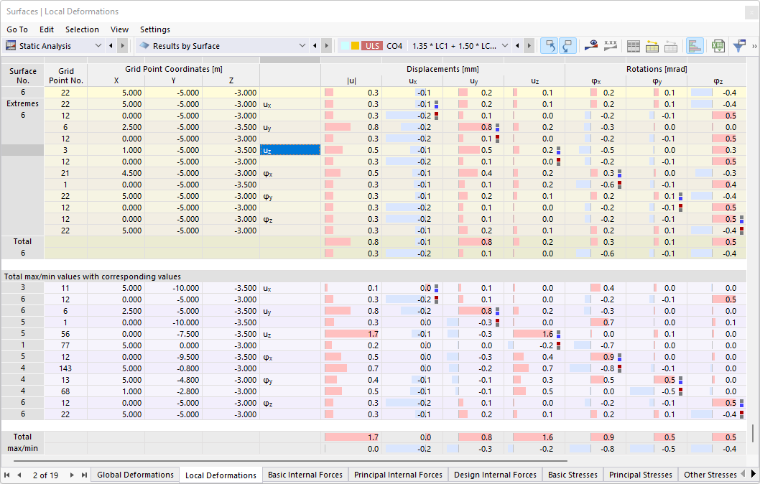Click tab strip scroll left arrow
This screenshot has width=760, height=484.
[744, 473]
